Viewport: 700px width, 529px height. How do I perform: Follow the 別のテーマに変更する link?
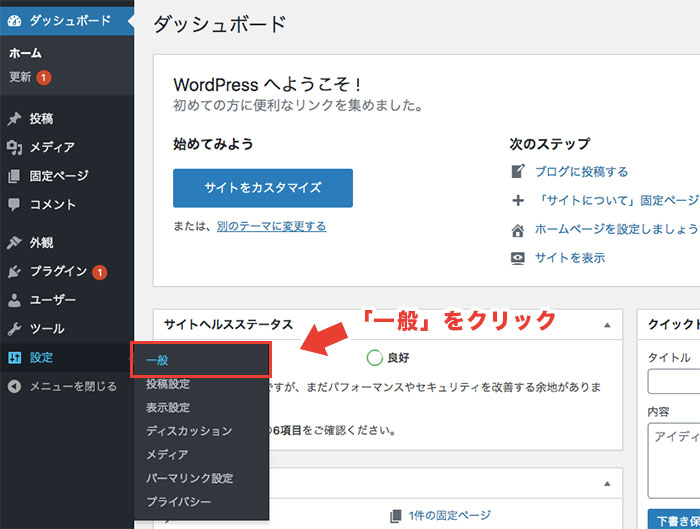(x=271, y=226)
